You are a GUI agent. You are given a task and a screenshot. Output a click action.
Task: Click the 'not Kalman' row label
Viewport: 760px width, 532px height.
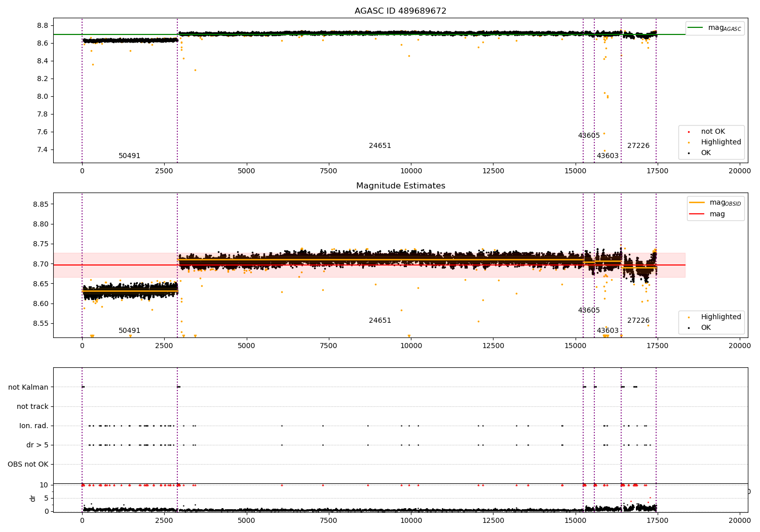pyautogui.click(x=28, y=387)
